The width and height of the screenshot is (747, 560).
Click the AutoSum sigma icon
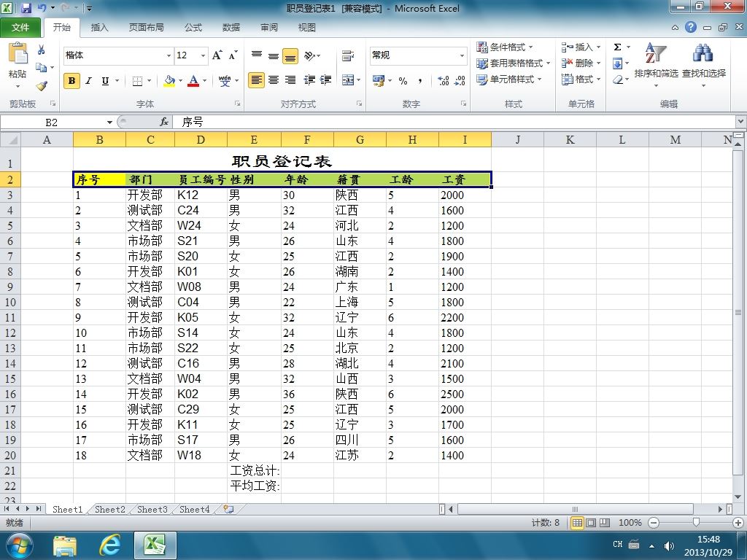pos(617,47)
